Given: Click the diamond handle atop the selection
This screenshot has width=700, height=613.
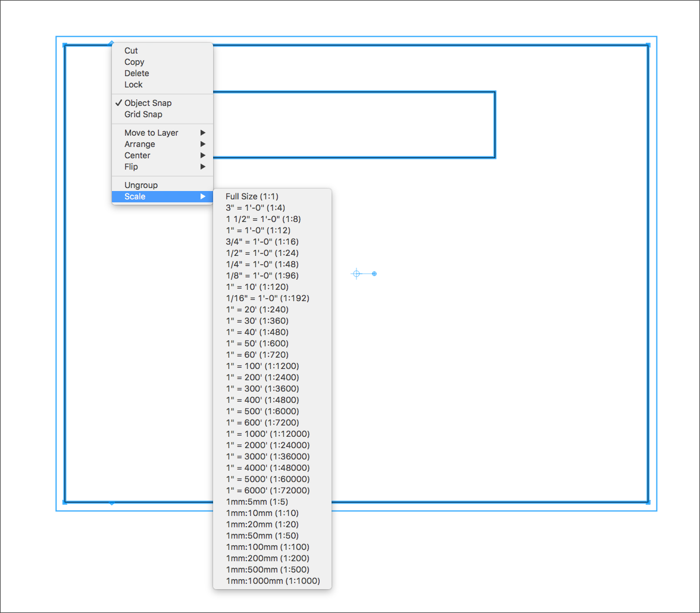Looking at the screenshot, I should [111, 43].
